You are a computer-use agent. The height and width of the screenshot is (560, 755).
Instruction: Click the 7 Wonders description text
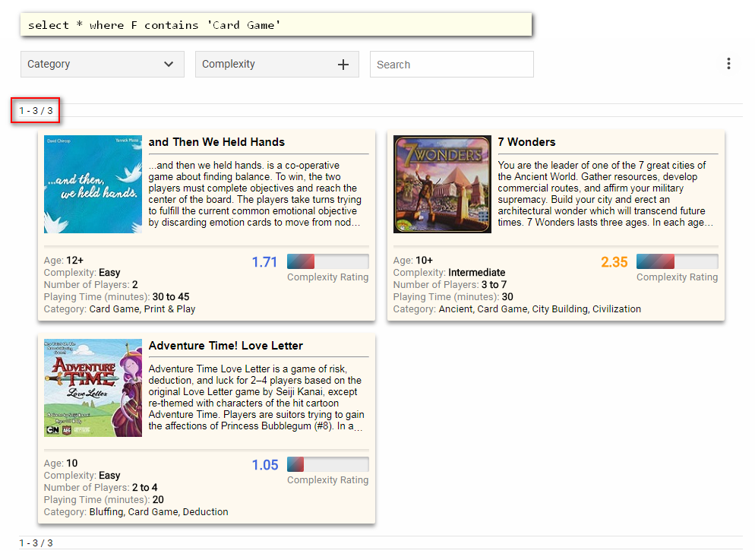[x=605, y=194]
